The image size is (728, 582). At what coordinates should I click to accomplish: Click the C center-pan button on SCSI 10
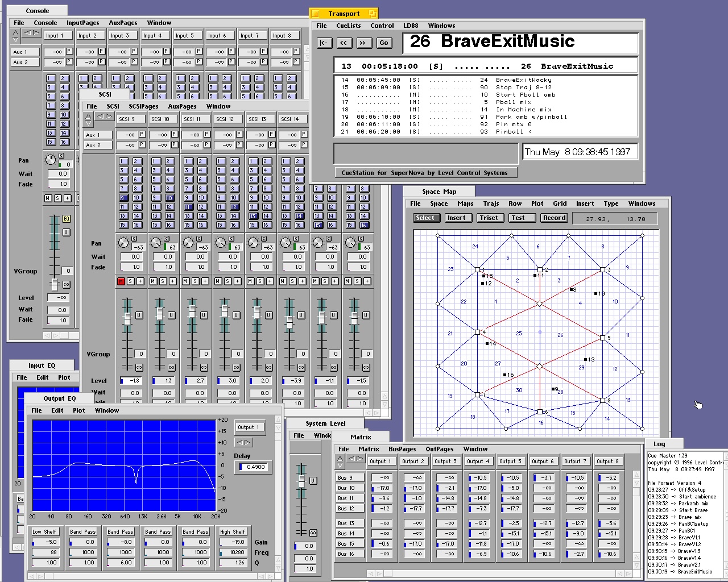click(x=167, y=239)
